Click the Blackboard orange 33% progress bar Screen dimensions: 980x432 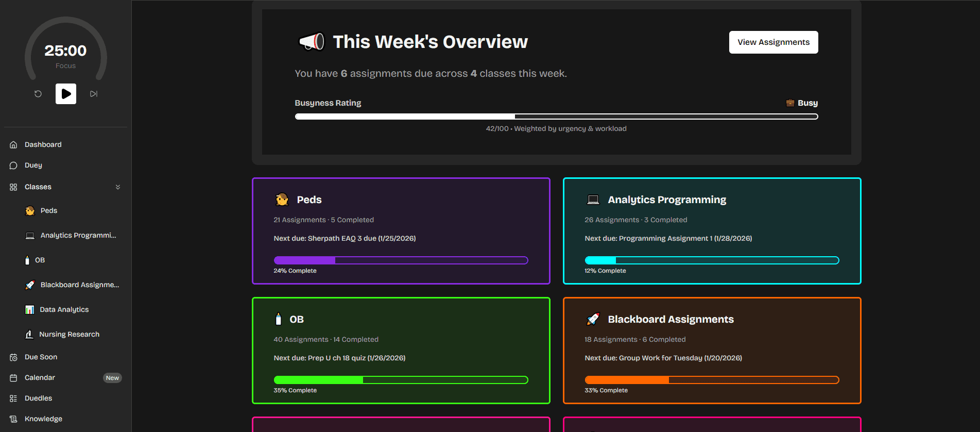click(712, 380)
